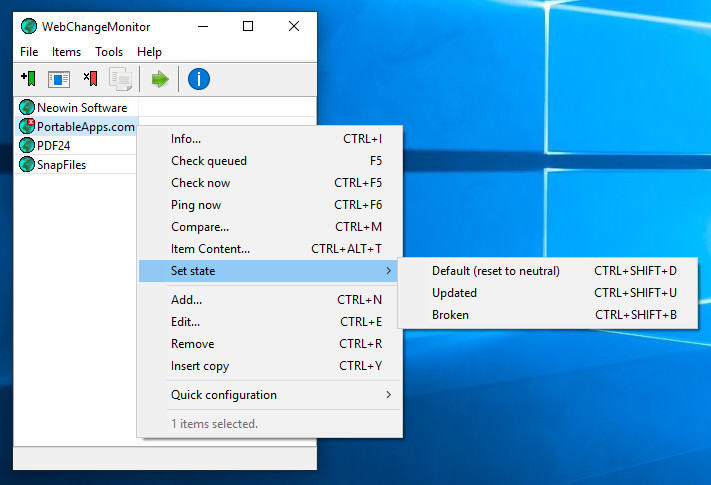Image resolution: width=711 pixels, height=485 pixels.
Task: Open the Tools menu
Action: click(109, 52)
